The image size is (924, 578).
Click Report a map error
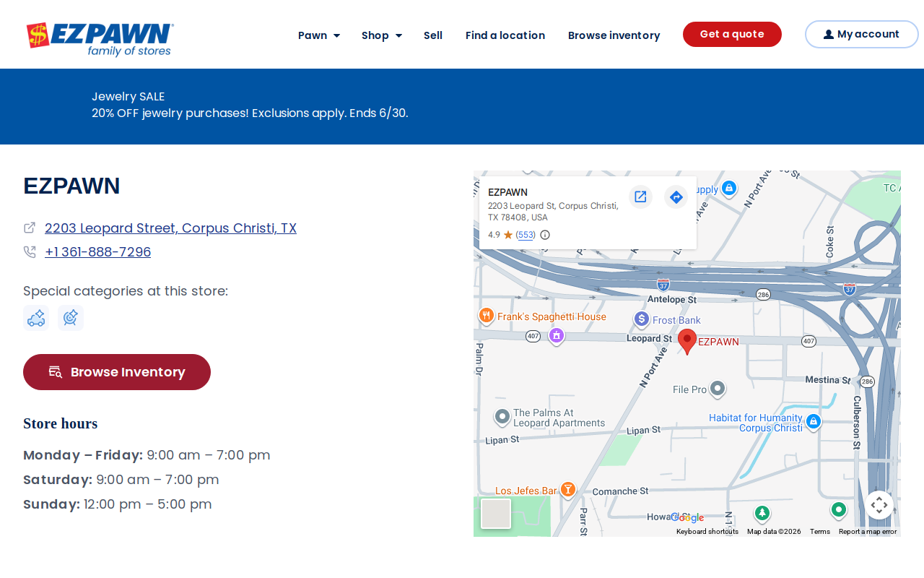point(868,532)
